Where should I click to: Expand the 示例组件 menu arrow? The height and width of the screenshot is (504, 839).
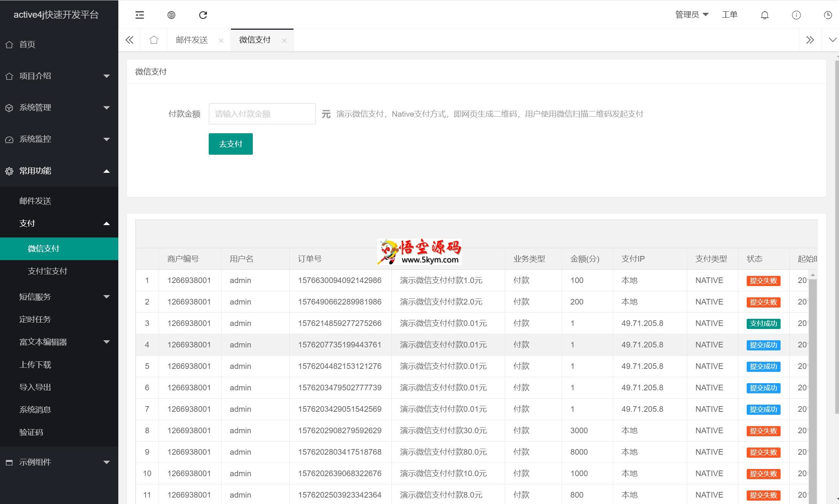[107, 462]
